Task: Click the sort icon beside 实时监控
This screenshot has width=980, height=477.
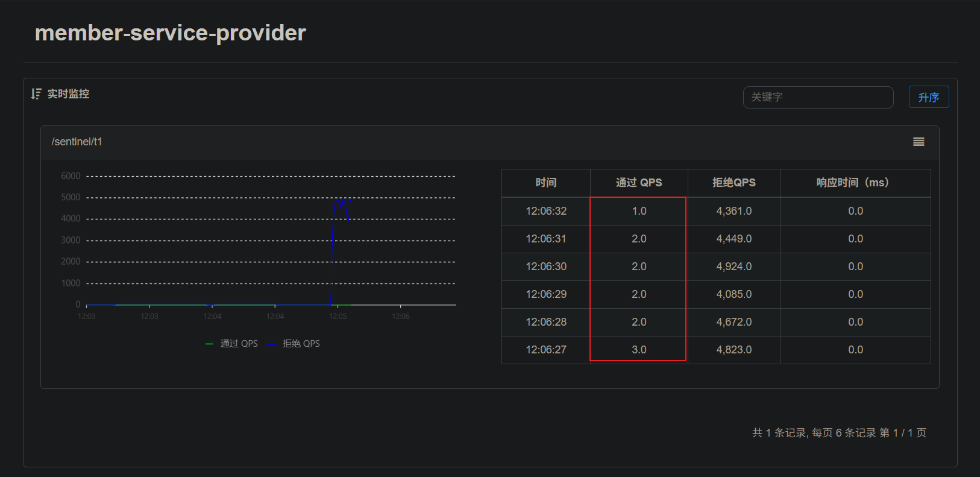Action: (36, 94)
